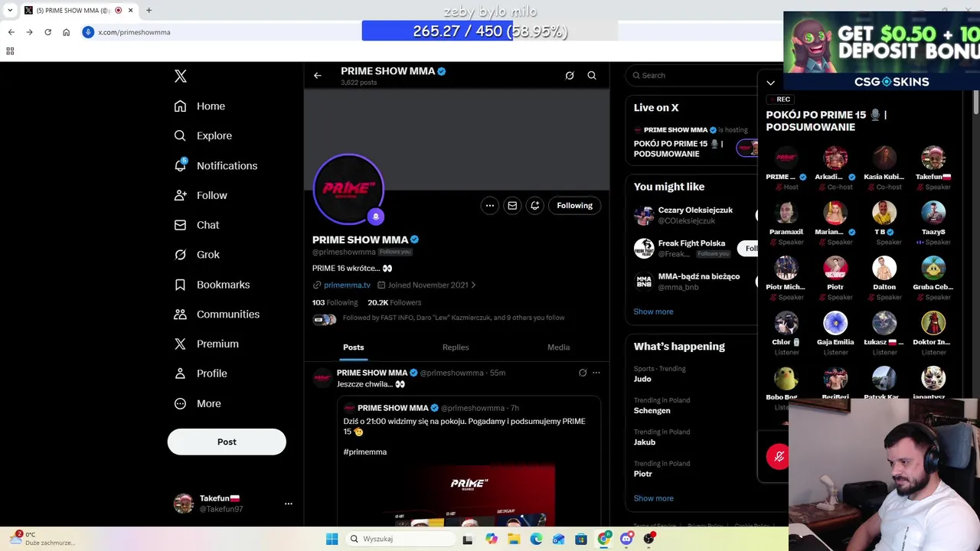
Task: Open the Windows Start menu
Action: point(332,539)
